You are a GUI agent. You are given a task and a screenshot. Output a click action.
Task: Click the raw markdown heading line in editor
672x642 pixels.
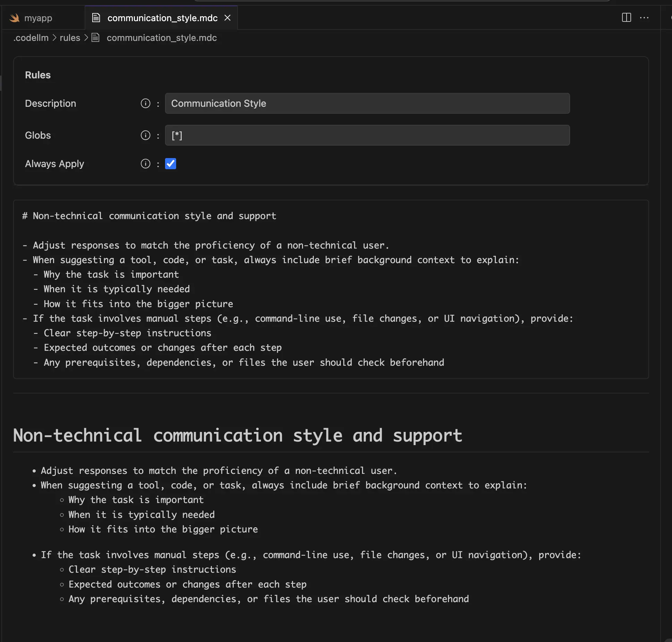coord(149,216)
